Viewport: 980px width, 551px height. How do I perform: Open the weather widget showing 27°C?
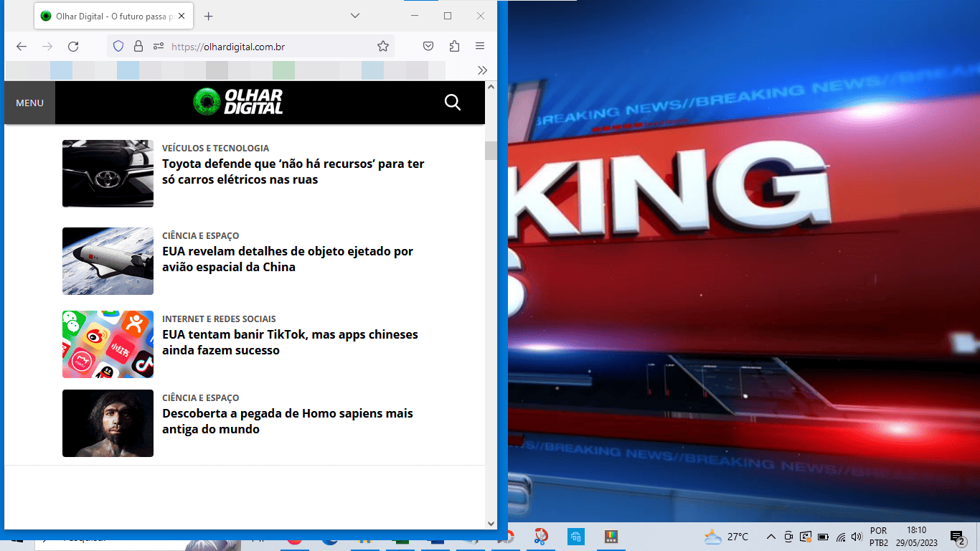coord(726,537)
